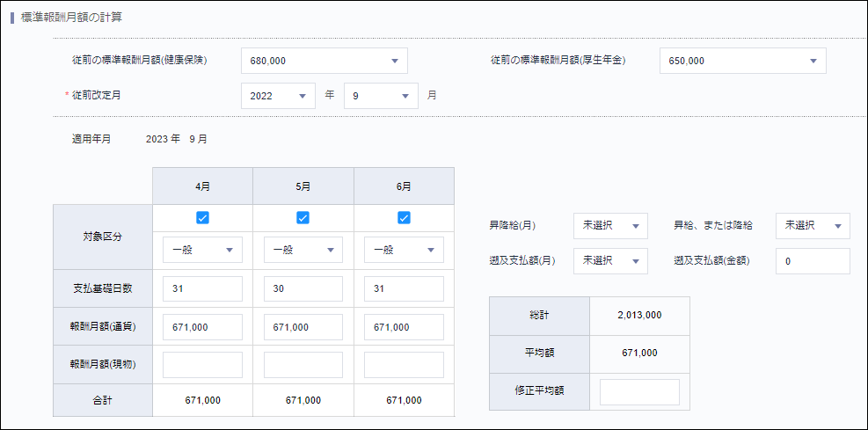Image resolution: width=868 pixels, height=430 pixels.
Task: Expand the 6月 対象区分 一般 dropdown
Action: [405, 251]
